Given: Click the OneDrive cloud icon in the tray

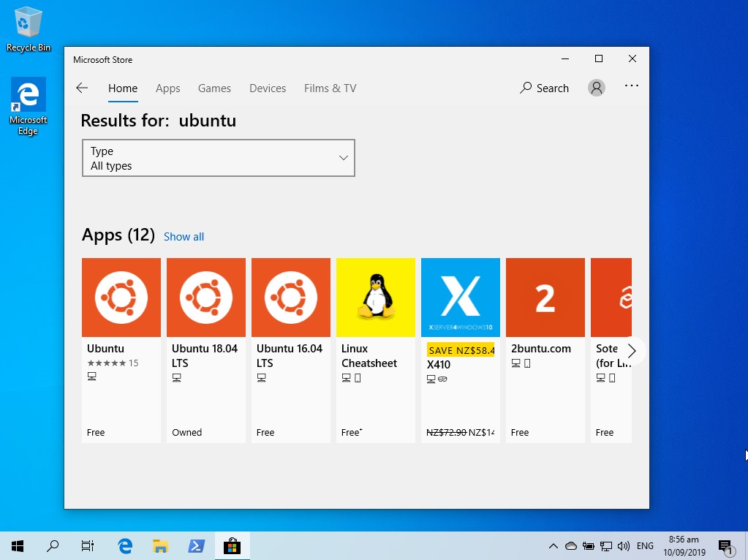Looking at the screenshot, I should 570,545.
